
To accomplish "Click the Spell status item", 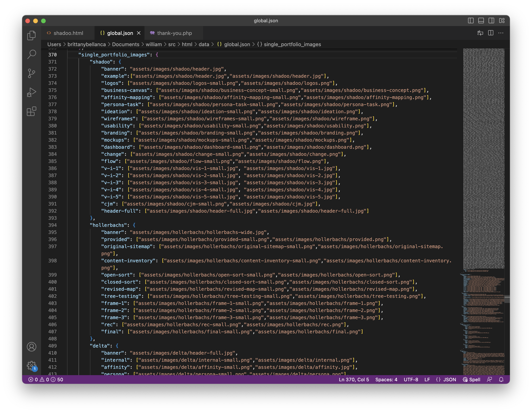I will click(471, 379).
